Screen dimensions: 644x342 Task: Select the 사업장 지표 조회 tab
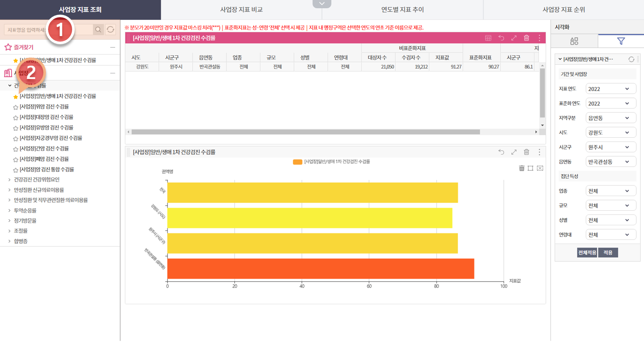[80, 9]
